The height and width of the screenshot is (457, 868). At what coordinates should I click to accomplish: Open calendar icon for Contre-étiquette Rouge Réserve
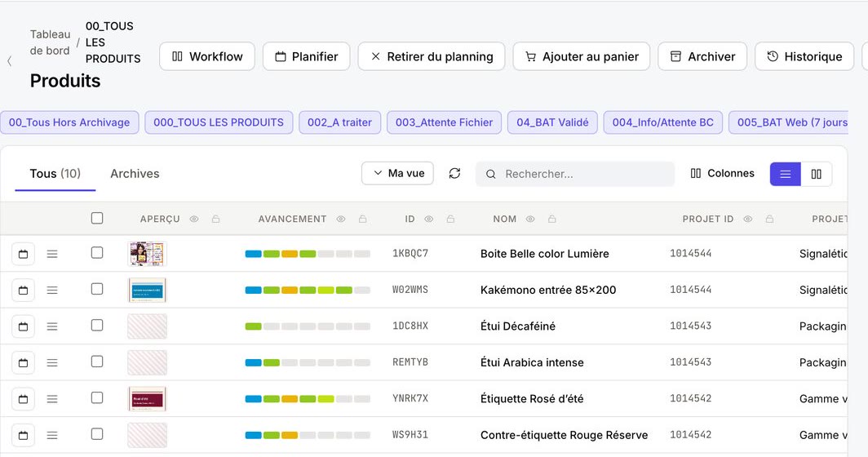[x=23, y=435]
